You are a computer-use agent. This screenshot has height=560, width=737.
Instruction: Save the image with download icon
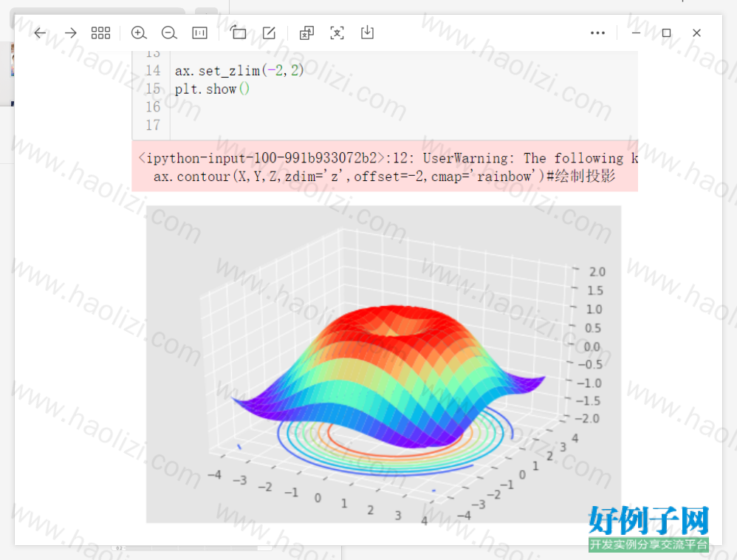click(367, 33)
